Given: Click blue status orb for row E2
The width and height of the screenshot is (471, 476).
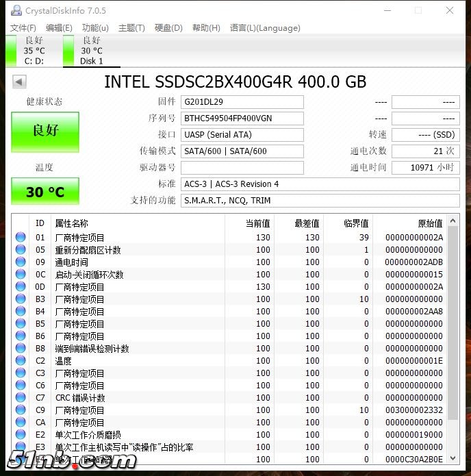Looking at the screenshot, I should [x=21, y=435].
